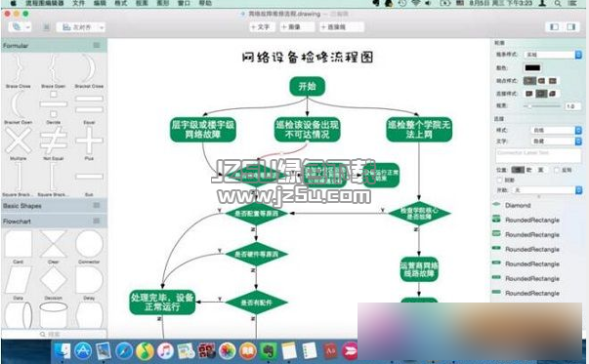The image size is (589, 364).
Task: Open the Formular panel options menu
Action: tap(97, 46)
